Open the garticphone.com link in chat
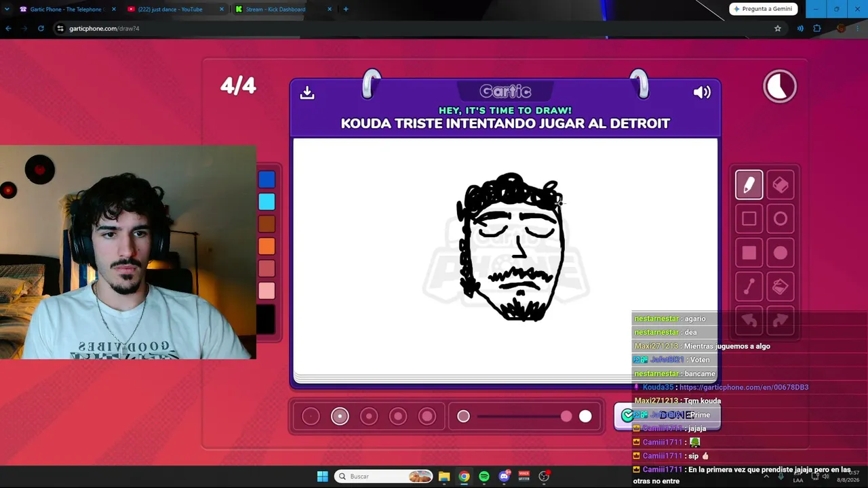The width and height of the screenshot is (868, 488). pyautogui.click(x=743, y=387)
